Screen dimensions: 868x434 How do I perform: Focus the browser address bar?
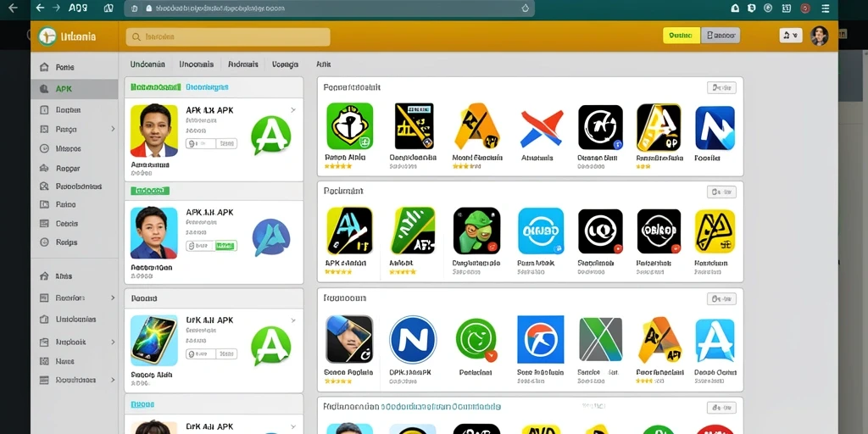point(330,8)
